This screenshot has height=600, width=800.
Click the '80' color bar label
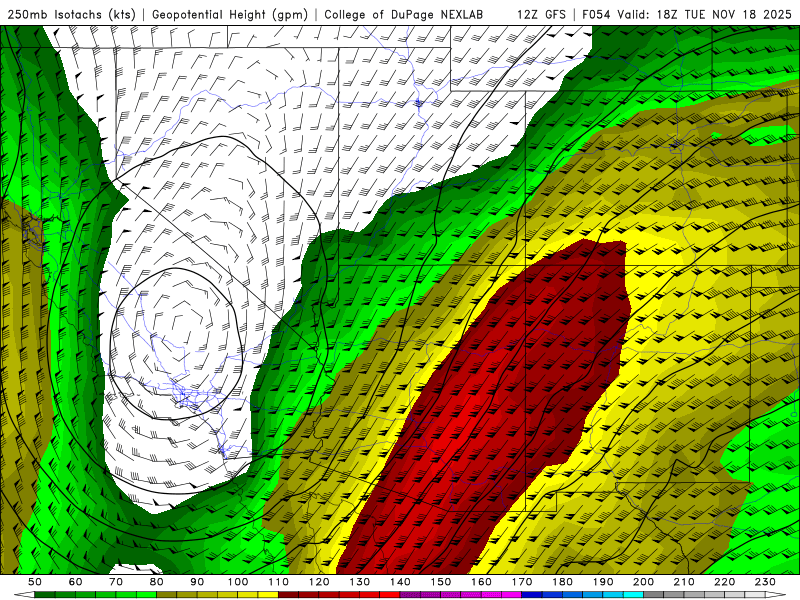pyautogui.click(x=157, y=582)
